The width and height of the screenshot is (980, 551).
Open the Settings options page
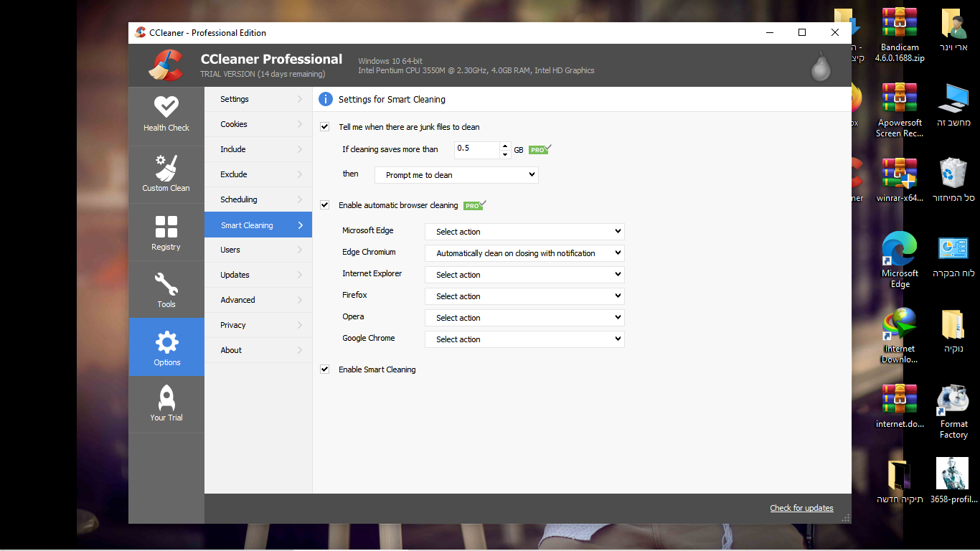pos(258,99)
